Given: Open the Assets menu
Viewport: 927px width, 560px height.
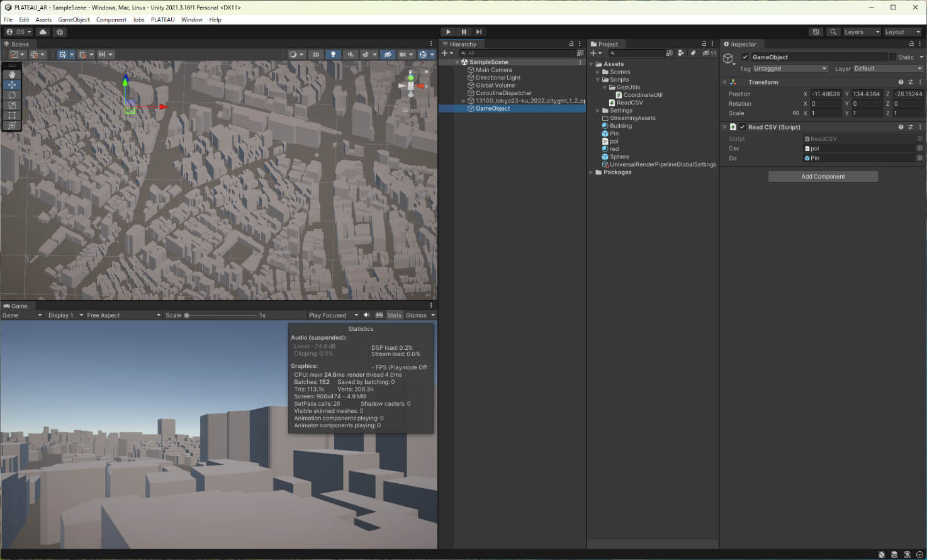Looking at the screenshot, I should tap(43, 20).
